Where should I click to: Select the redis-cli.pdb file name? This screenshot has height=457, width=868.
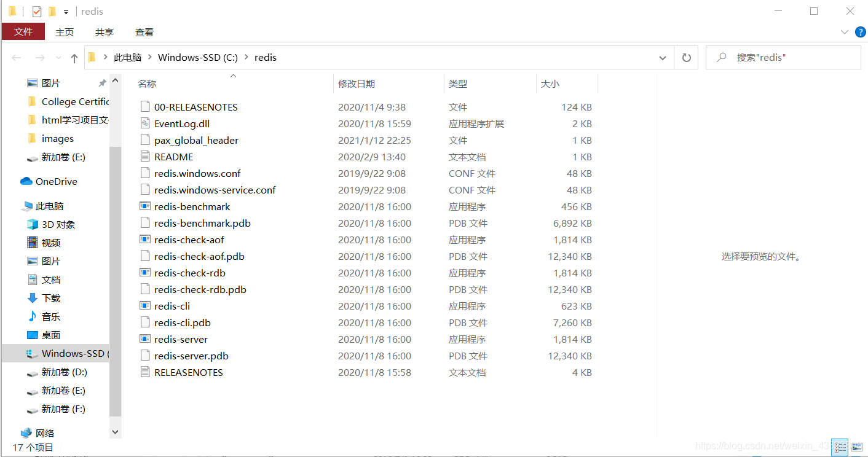(x=183, y=322)
